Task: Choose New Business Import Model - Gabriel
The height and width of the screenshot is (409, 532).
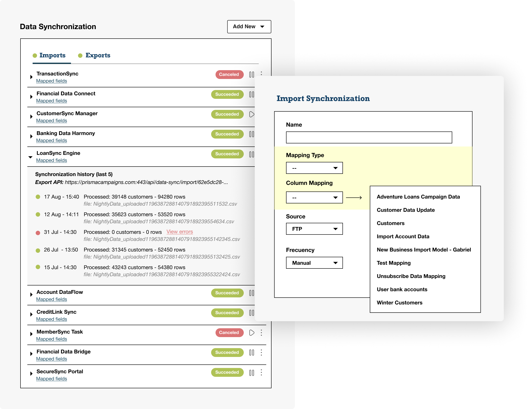Action: pyautogui.click(x=424, y=250)
